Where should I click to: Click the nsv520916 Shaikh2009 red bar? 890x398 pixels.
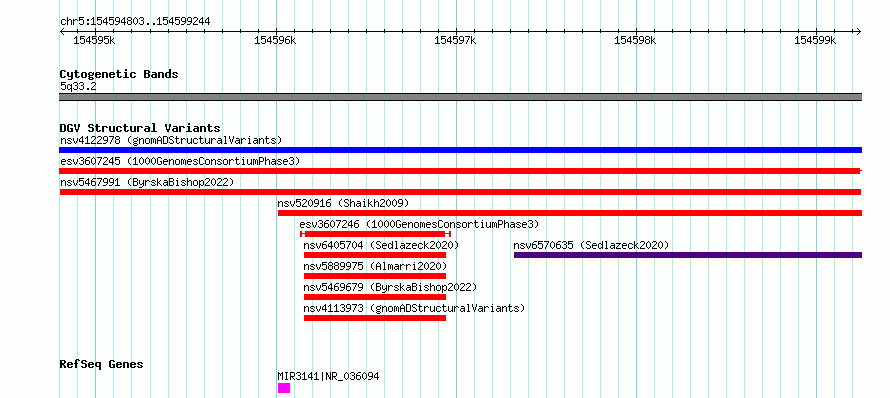pos(569,213)
